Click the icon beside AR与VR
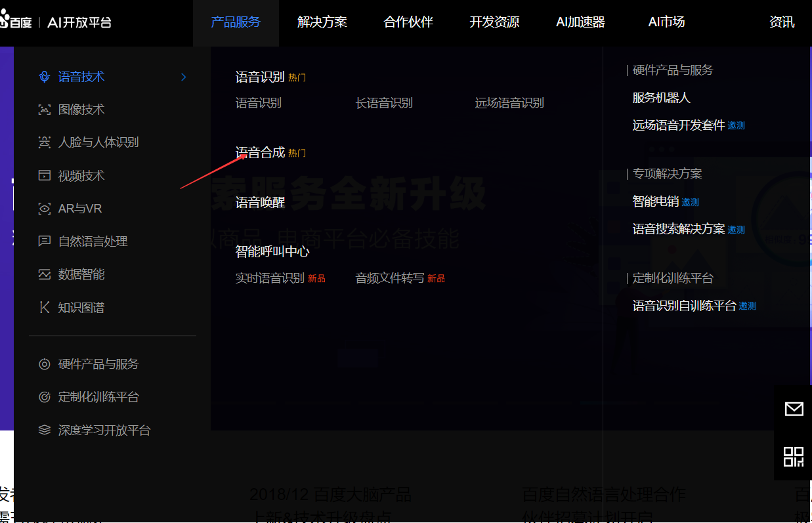 (45, 209)
